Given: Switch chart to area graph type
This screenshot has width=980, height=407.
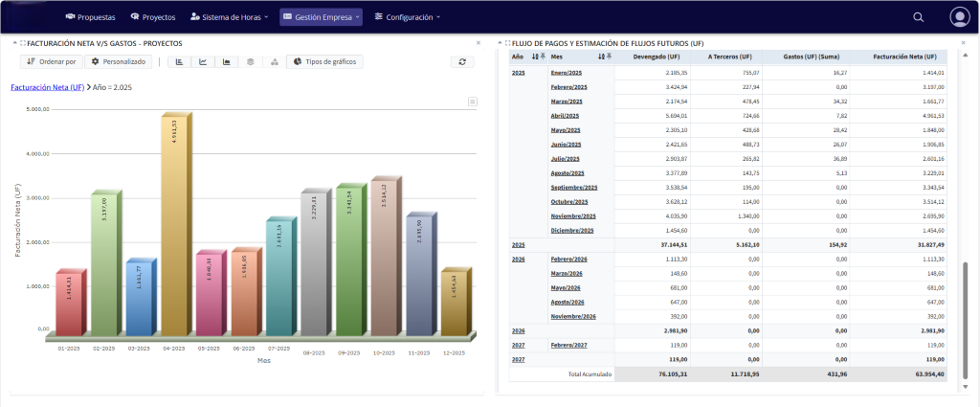Looking at the screenshot, I should point(227,61).
